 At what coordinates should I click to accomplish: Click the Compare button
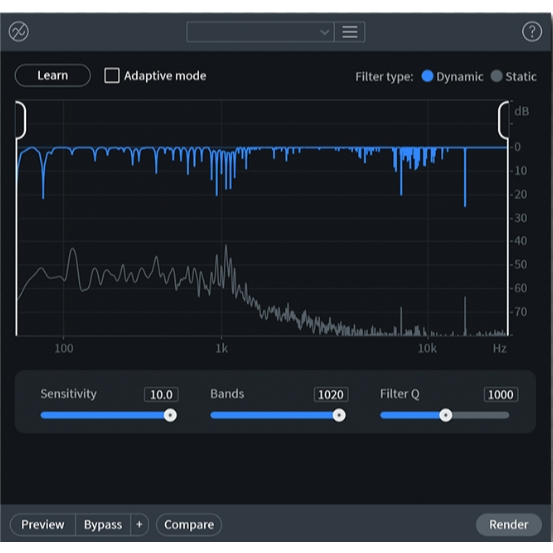click(x=189, y=524)
